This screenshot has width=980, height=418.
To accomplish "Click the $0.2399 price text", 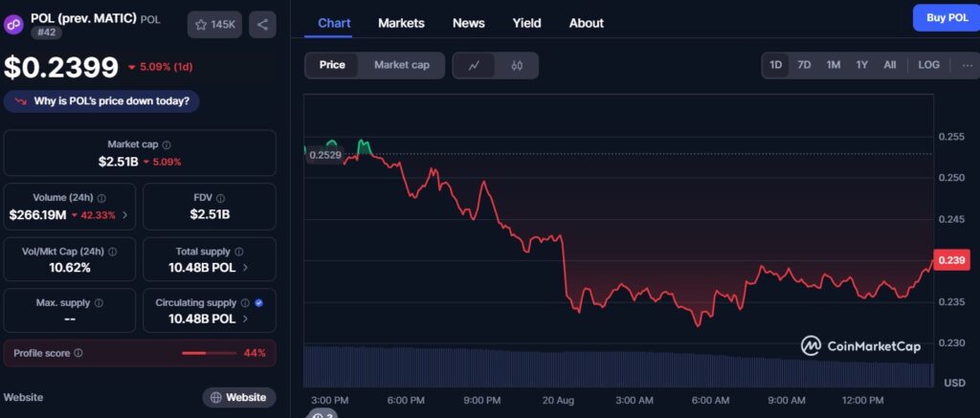I will tap(61, 68).
